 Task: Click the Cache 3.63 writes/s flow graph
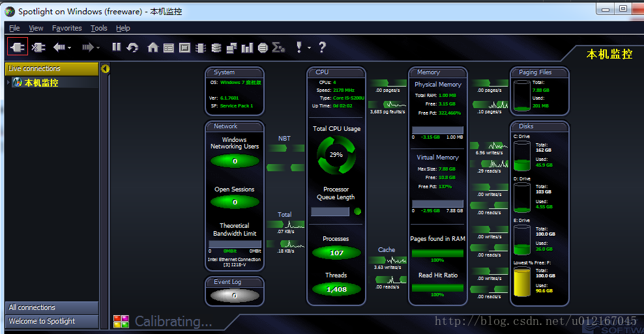pos(387,260)
